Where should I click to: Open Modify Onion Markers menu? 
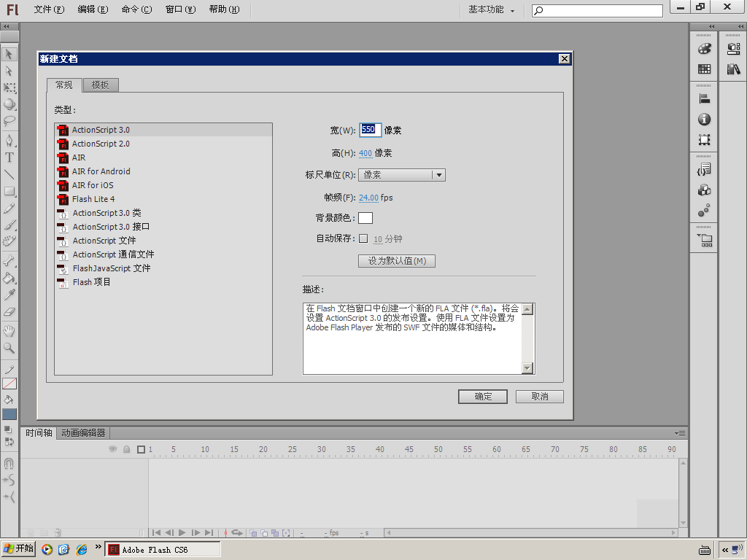tap(286, 533)
